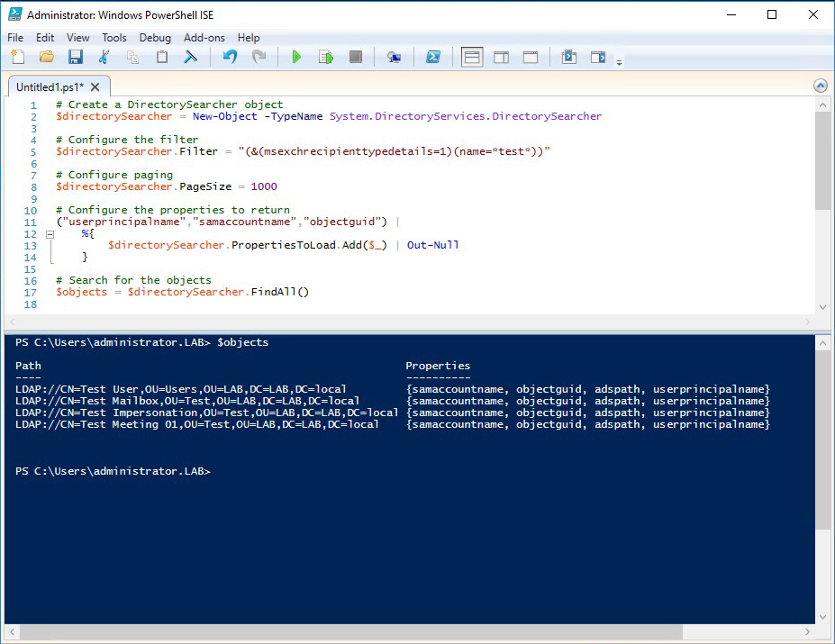This screenshot has height=644, width=835.
Task: Show the command window icon
Action: 569,57
